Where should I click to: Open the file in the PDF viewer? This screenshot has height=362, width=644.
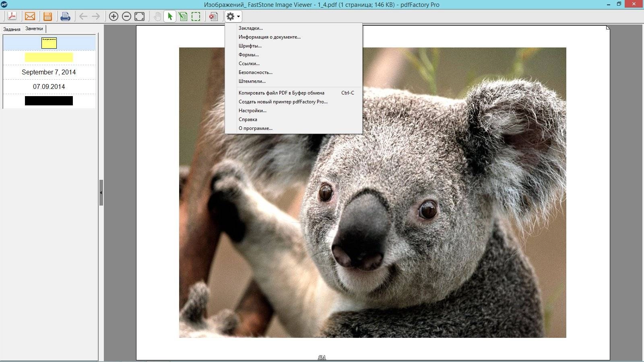point(12,16)
